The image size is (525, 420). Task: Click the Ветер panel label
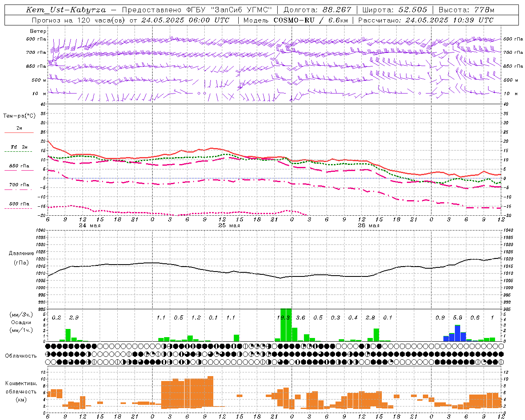[38, 31]
